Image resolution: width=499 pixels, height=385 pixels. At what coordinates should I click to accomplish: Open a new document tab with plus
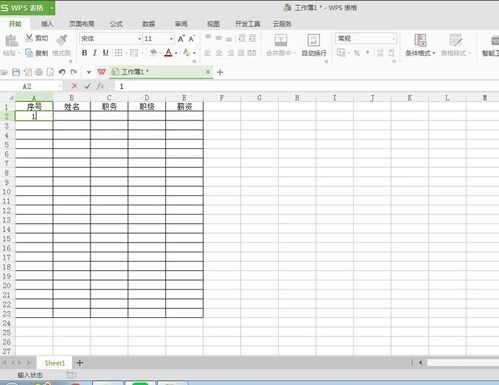tap(220, 72)
